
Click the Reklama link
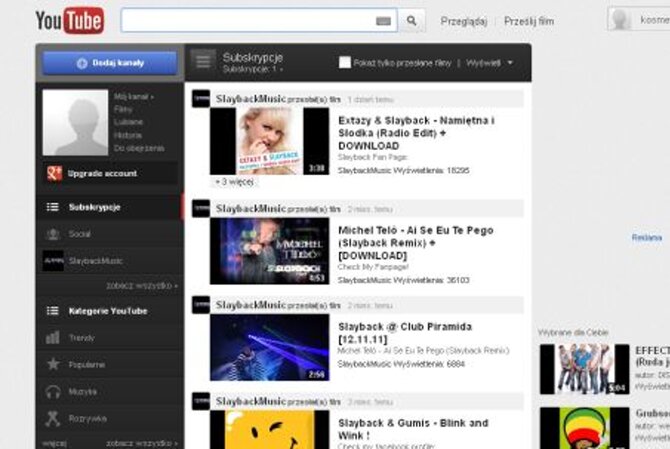click(647, 238)
